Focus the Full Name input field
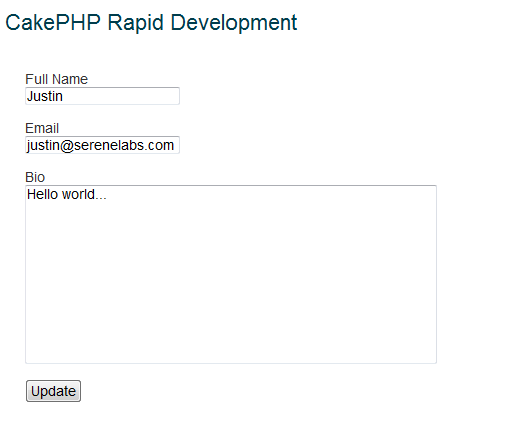Screen dimensions: 528x434 (102, 96)
